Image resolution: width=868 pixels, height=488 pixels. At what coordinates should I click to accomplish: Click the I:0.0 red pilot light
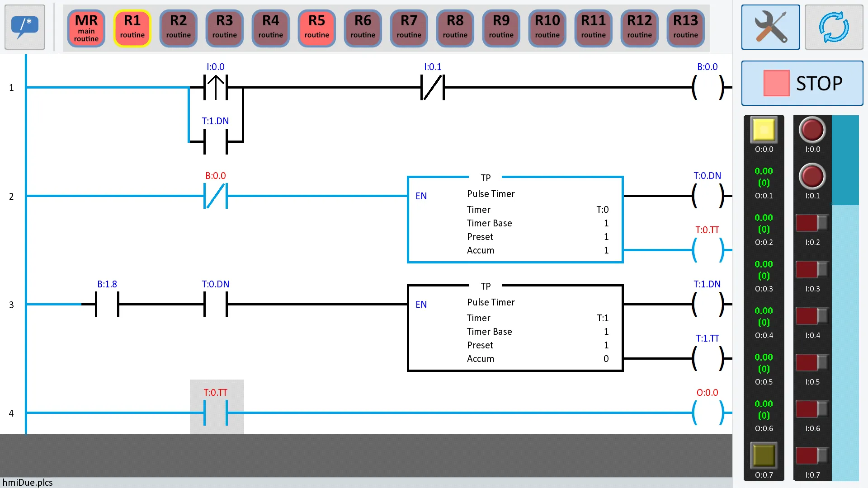coord(812,131)
